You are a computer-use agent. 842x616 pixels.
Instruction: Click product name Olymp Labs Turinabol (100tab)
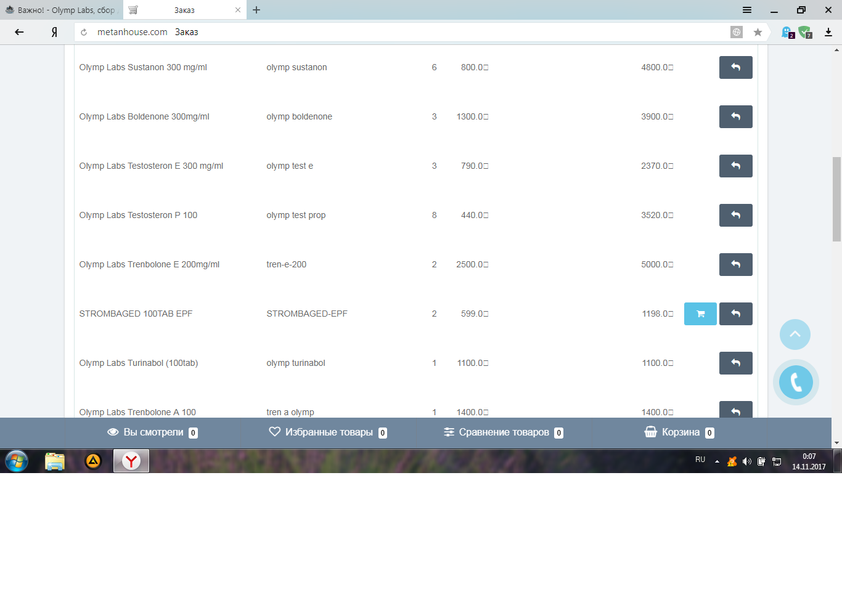click(139, 363)
